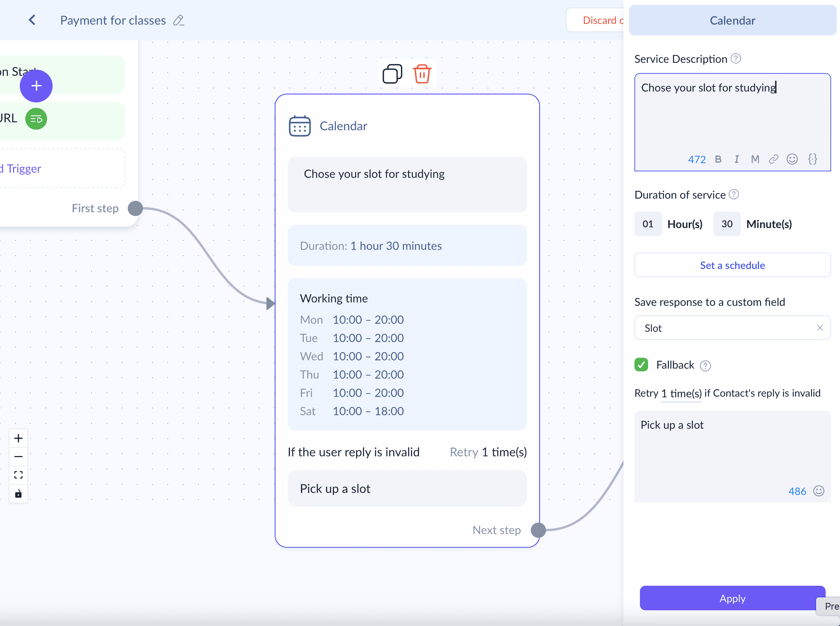Toggle canvas lock

18,494
